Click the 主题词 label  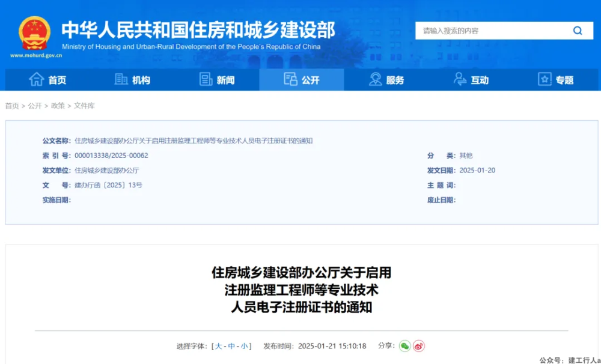[x=442, y=186]
